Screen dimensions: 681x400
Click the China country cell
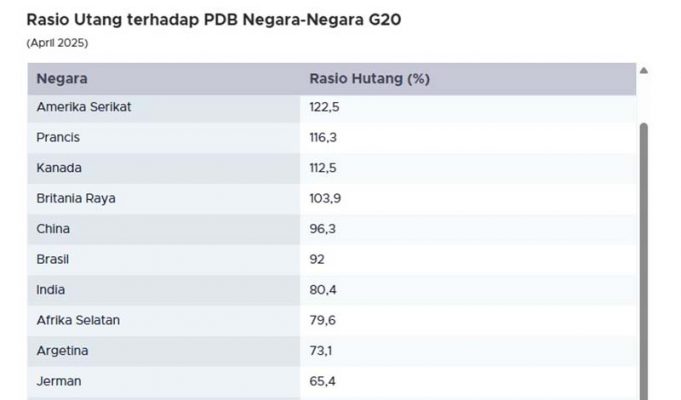click(54, 229)
